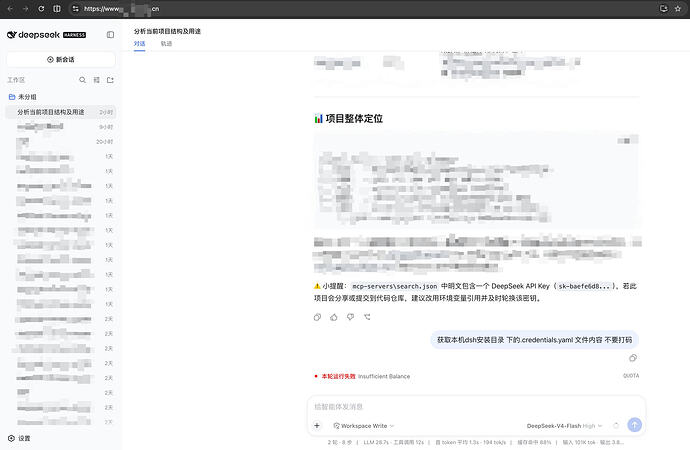Viewport: 690px width, 450px height.
Task: Dislike the response with thumbs-down icon
Action: tap(350, 317)
